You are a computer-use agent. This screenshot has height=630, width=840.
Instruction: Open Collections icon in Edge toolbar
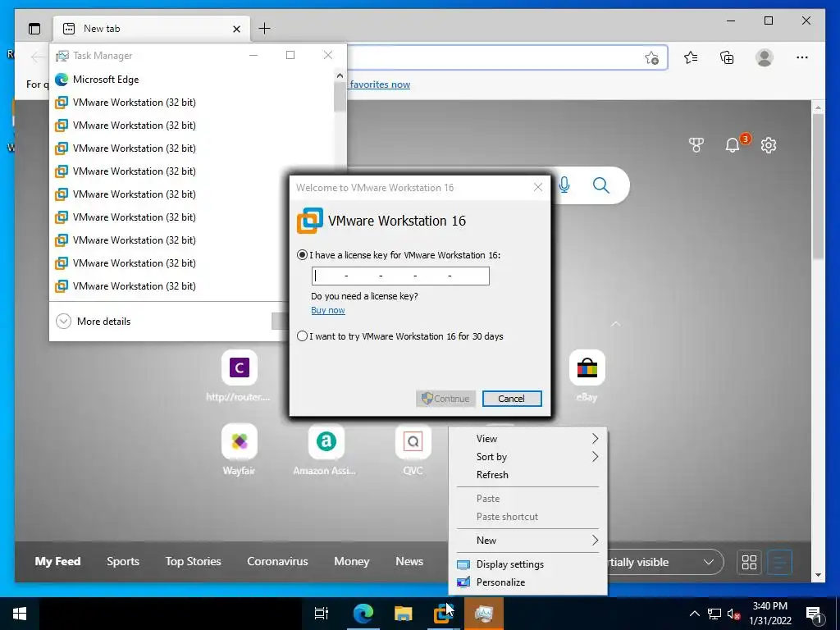(x=727, y=57)
